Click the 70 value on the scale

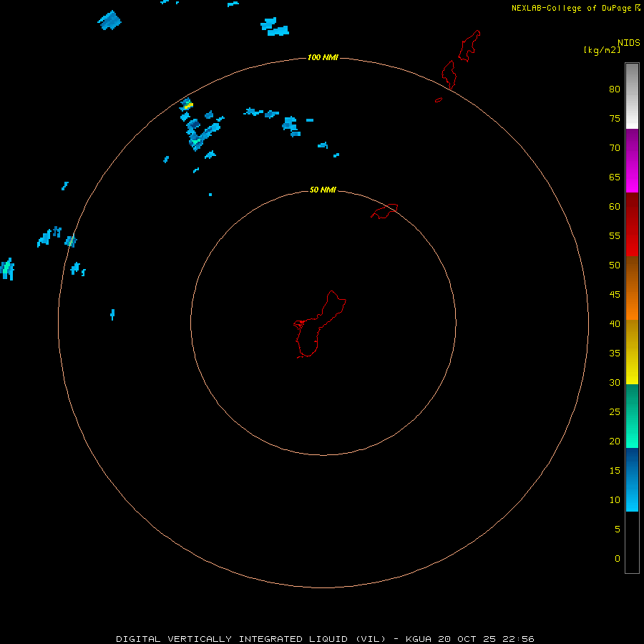(615, 148)
